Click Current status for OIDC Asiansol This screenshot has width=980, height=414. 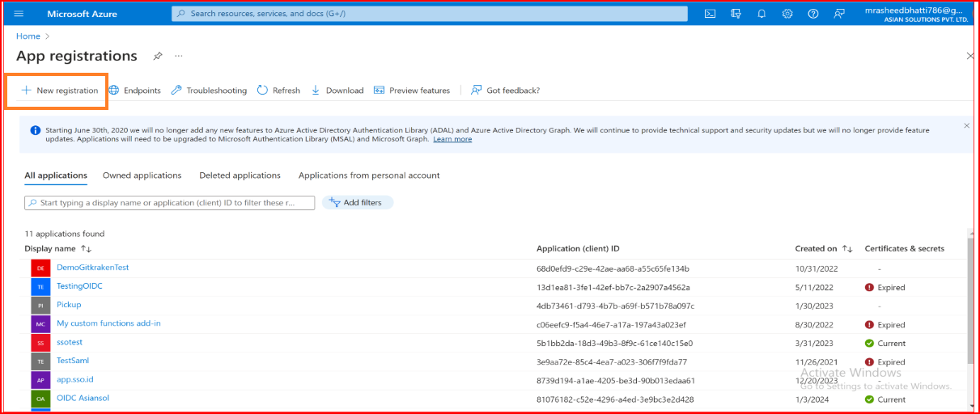[885, 399]
